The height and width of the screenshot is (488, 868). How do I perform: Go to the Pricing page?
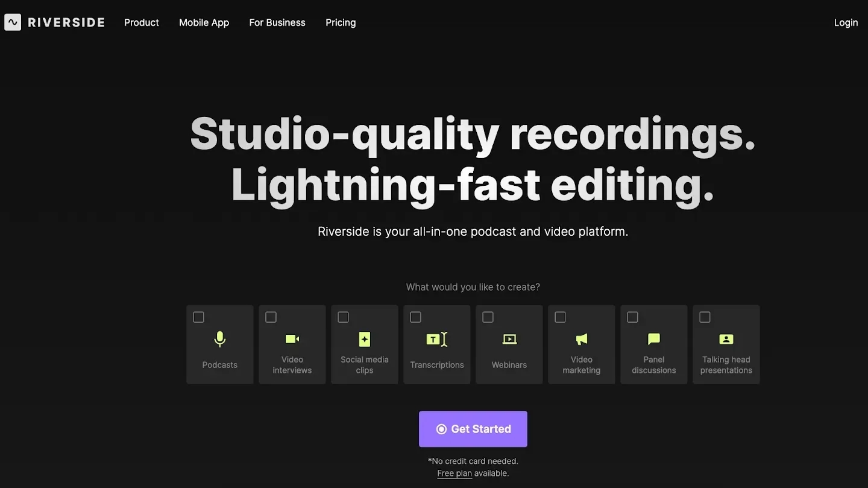click(x=341, y=22)
